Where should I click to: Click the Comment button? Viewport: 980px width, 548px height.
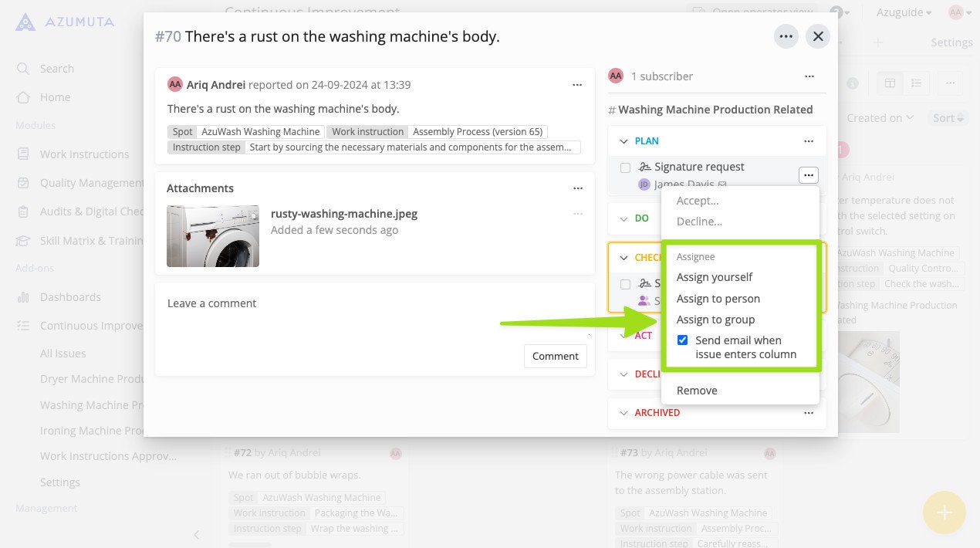(x=555, y=356)
